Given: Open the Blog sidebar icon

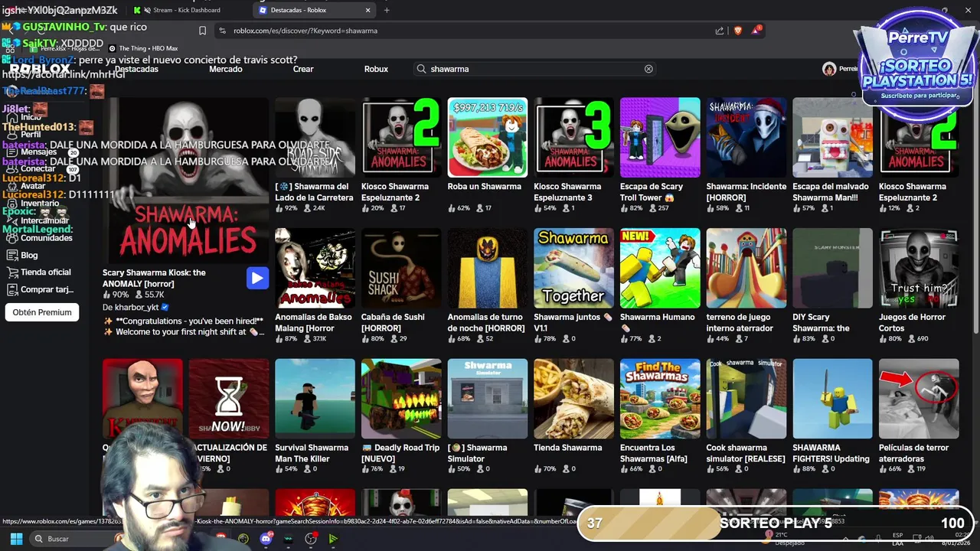Looking at the screenshot, I should 12,255.
